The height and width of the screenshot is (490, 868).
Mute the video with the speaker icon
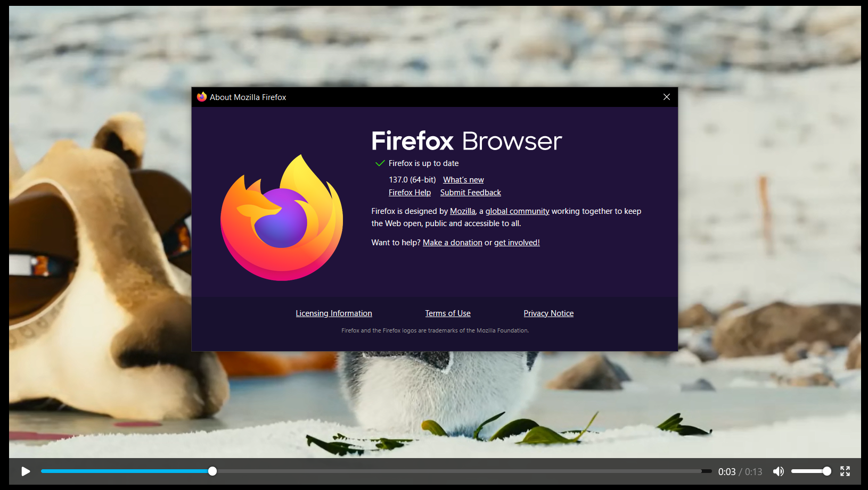(779, 471)
